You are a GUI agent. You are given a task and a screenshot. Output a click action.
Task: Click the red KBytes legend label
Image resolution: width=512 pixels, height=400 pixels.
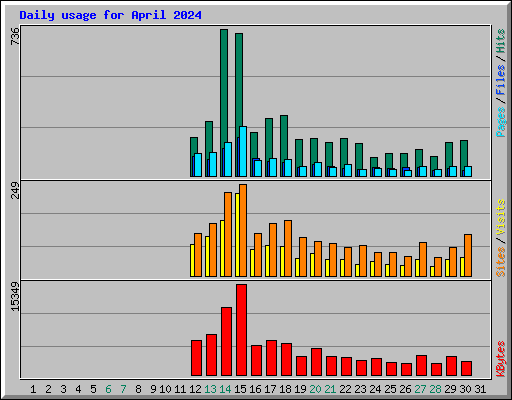[x=500, y=359]
